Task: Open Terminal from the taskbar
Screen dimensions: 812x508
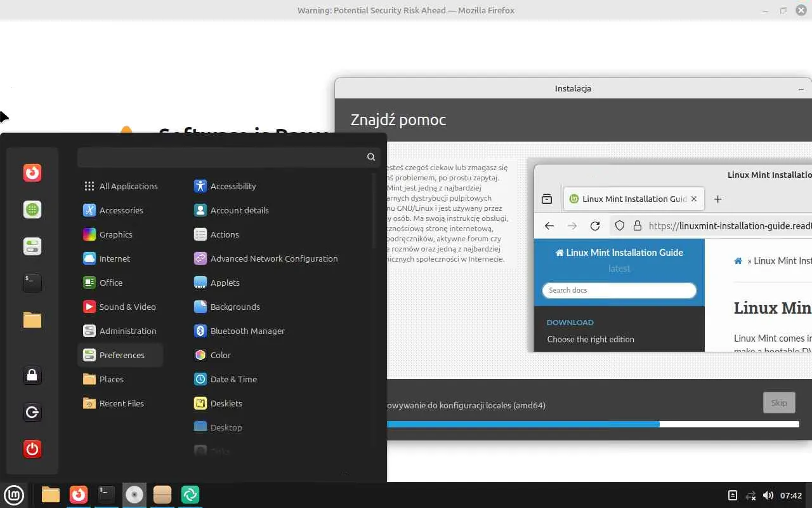Action: coord(107,495)
